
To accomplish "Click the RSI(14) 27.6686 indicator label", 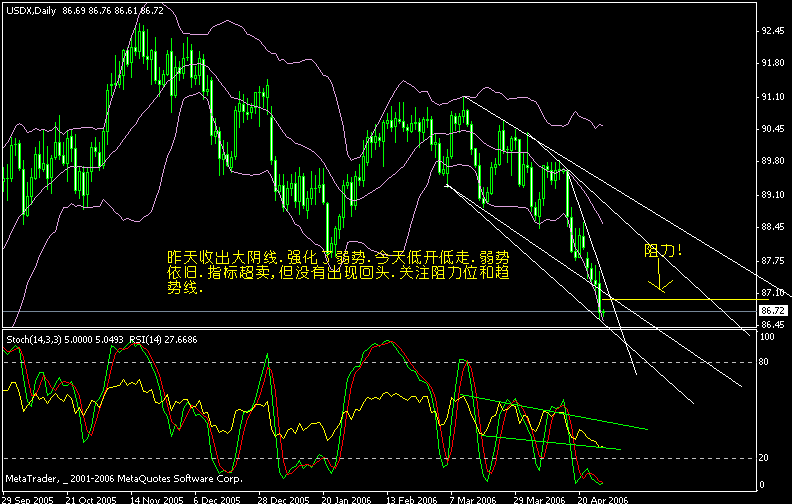I will point(163,340).
